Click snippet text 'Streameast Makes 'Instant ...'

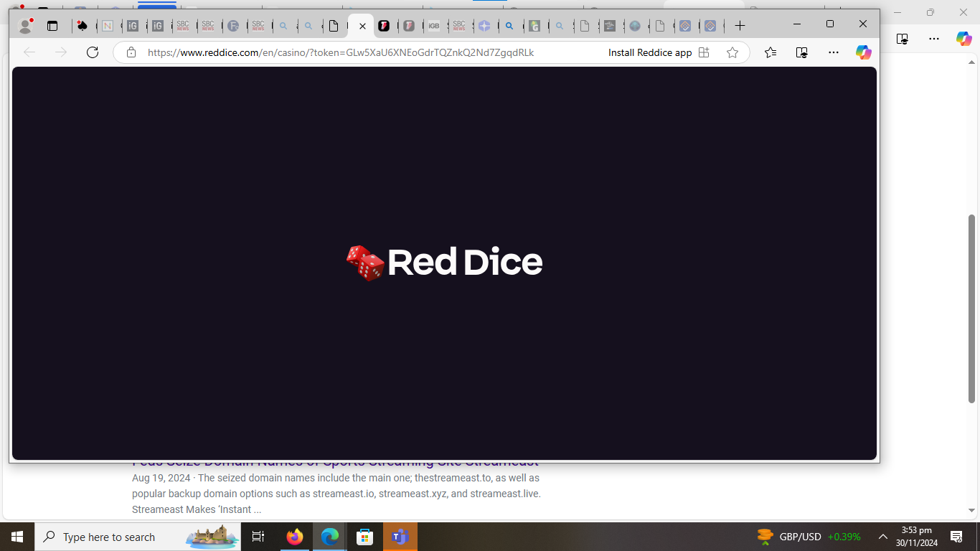[197, 509]
